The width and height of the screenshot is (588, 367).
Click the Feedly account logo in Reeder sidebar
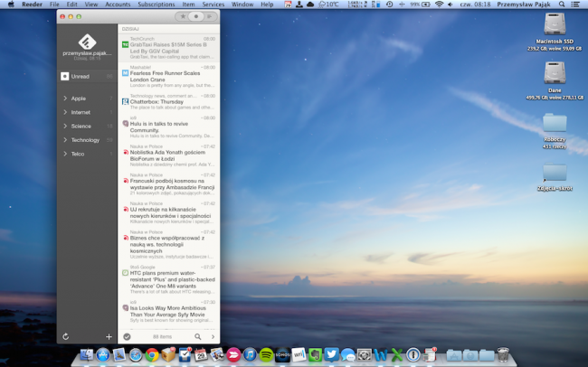(x=87, y=42)
